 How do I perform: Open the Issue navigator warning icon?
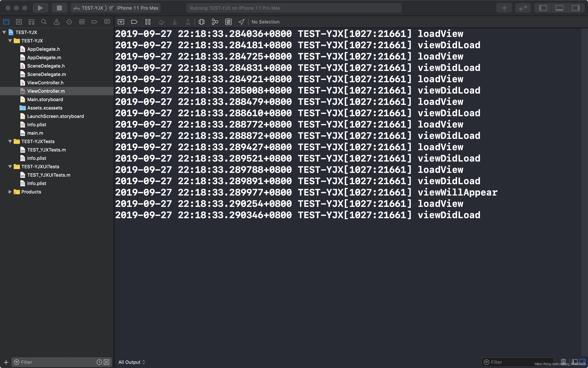pos(56,22)
